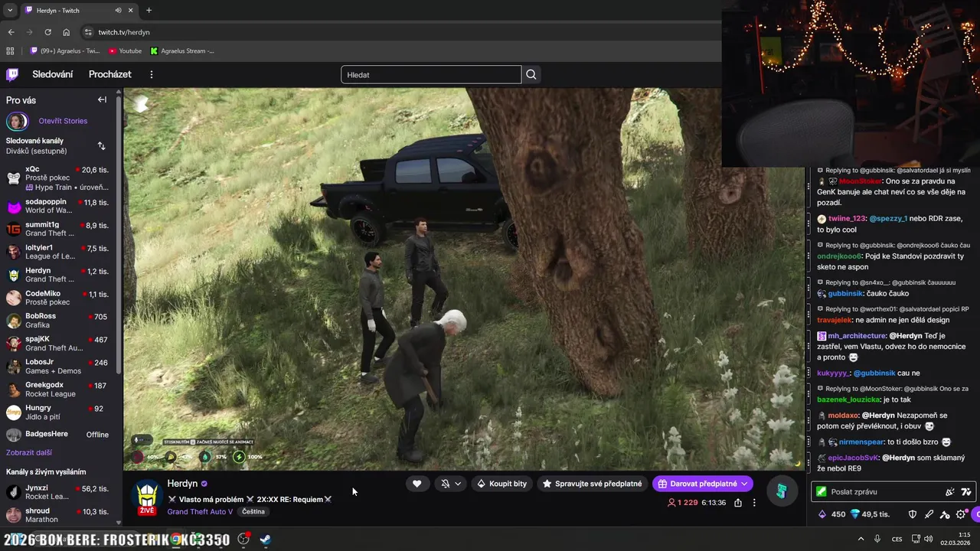Screen dimensions: 980x551
Task: Open the shield moderation icon under chat
Action: [913, 514]
